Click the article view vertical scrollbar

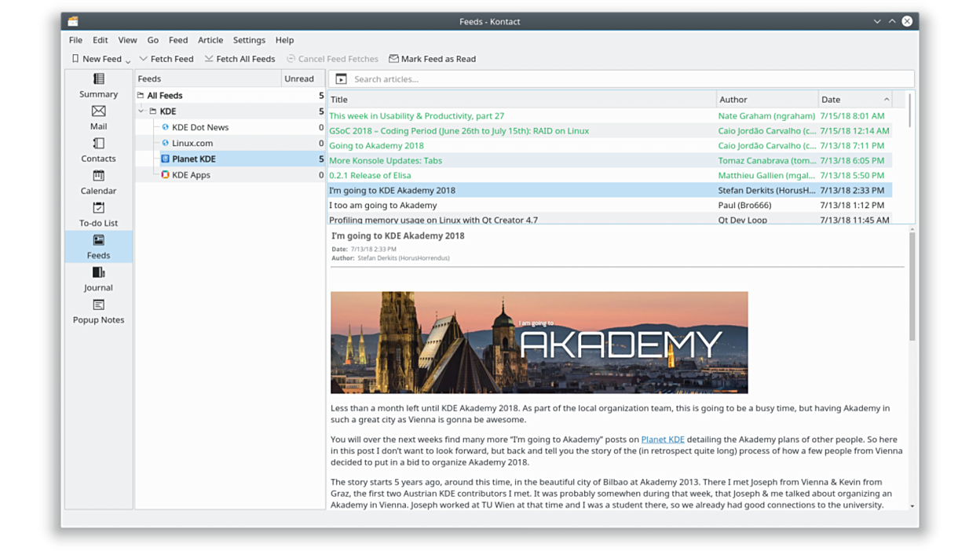click(912, 286)
